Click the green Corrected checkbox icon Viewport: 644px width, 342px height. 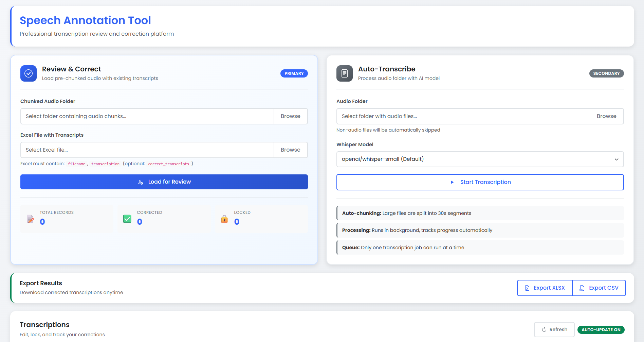click(127, 219)
